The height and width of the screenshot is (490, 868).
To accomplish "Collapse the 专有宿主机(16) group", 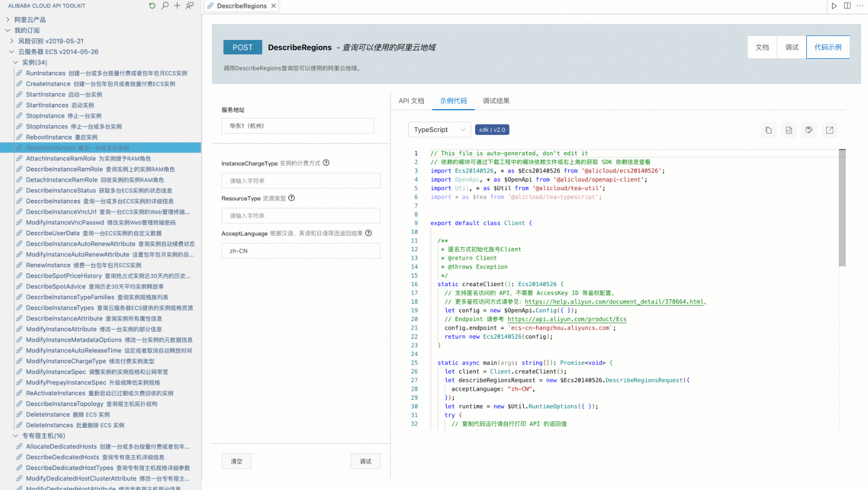I will pyautogui.click(x=16, y=436).
